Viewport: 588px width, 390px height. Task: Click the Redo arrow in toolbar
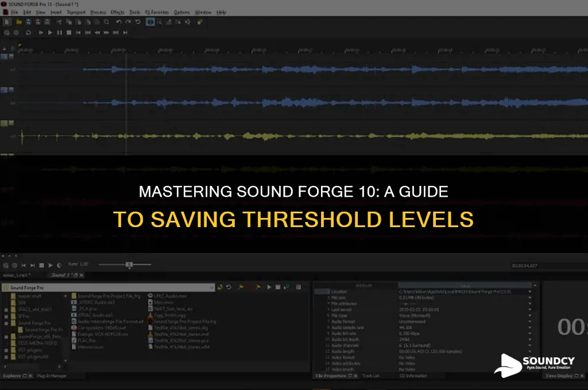pos(128,22)
